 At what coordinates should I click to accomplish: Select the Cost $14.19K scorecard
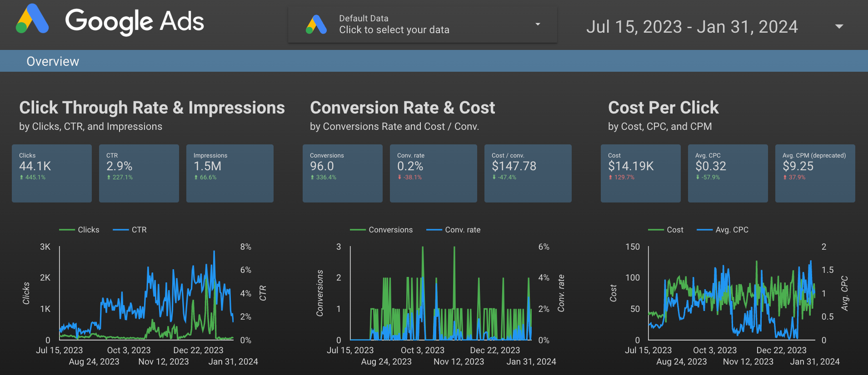640,173
